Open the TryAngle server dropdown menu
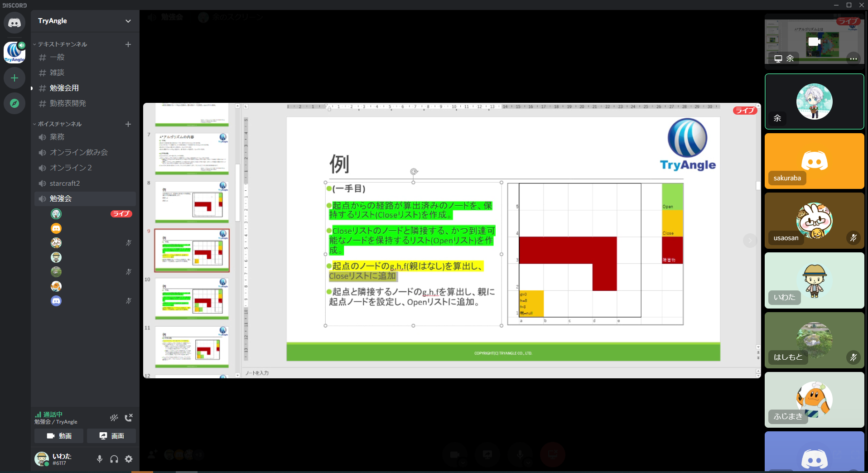868x473 pixels. (128, 21)
